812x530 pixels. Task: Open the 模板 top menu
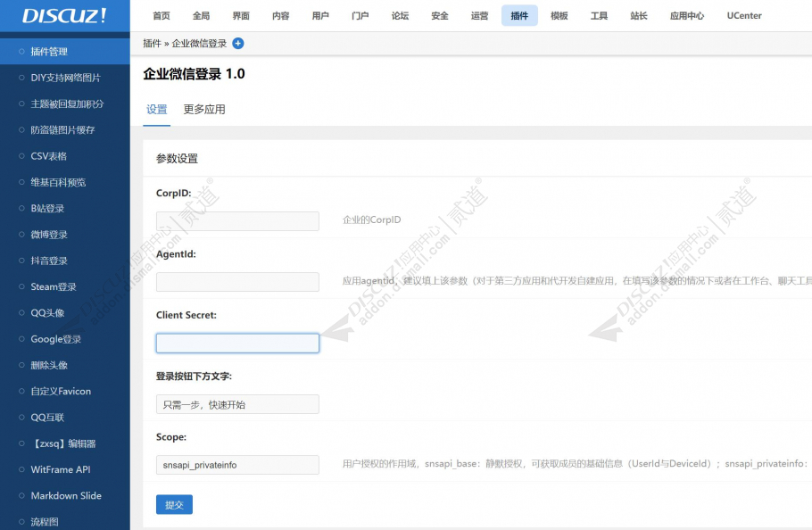[x=559, y=15]
